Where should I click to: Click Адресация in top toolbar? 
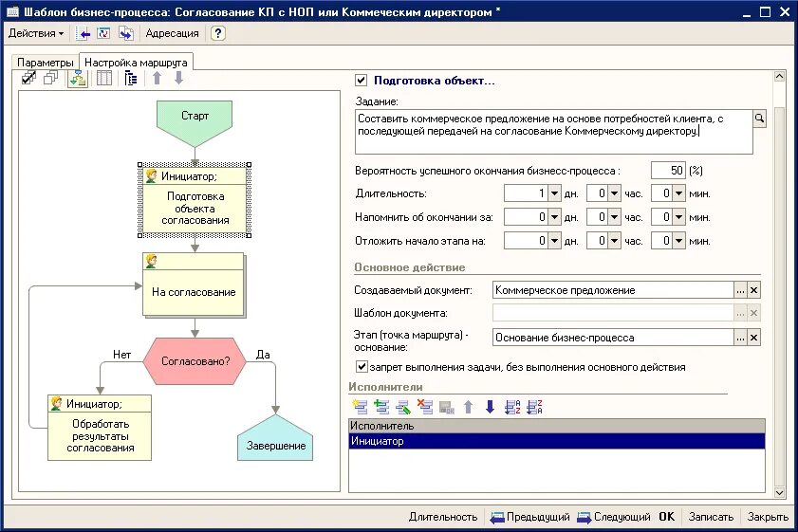click(x=172, y=33)
